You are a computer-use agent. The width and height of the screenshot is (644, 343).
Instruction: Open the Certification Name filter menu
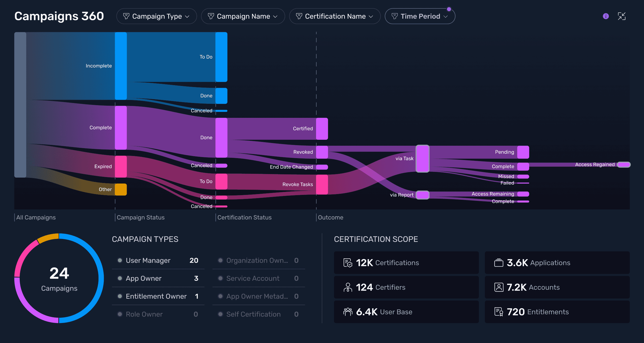click(335, 16)
